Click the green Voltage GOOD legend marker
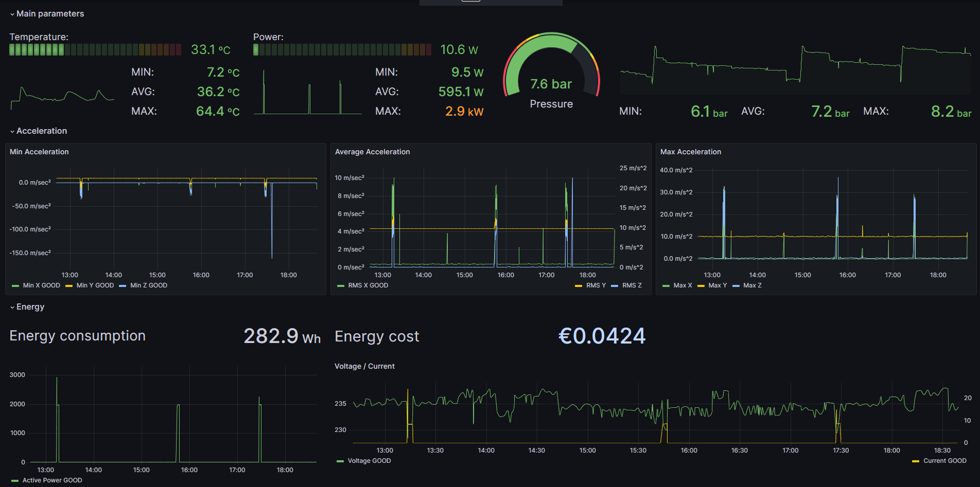980x487 pixels. tap(340, 461)
